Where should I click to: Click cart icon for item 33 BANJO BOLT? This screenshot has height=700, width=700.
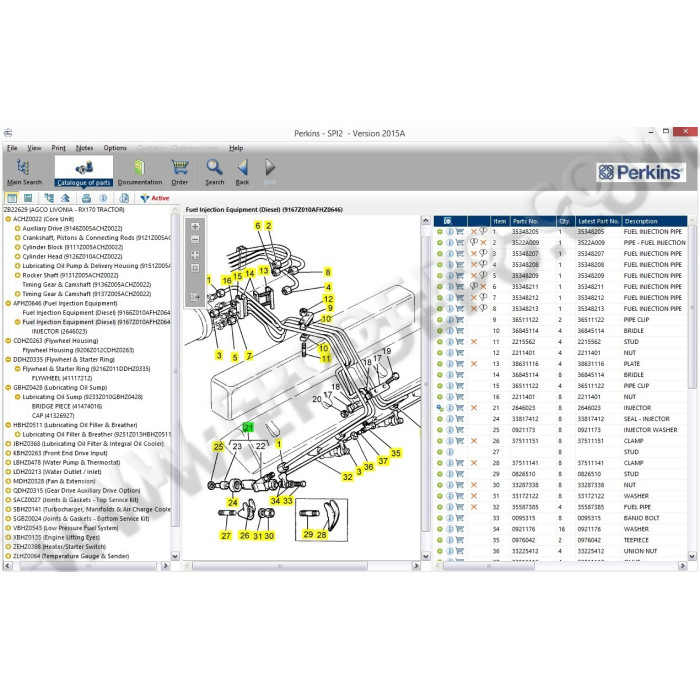(x=459, y=518)
